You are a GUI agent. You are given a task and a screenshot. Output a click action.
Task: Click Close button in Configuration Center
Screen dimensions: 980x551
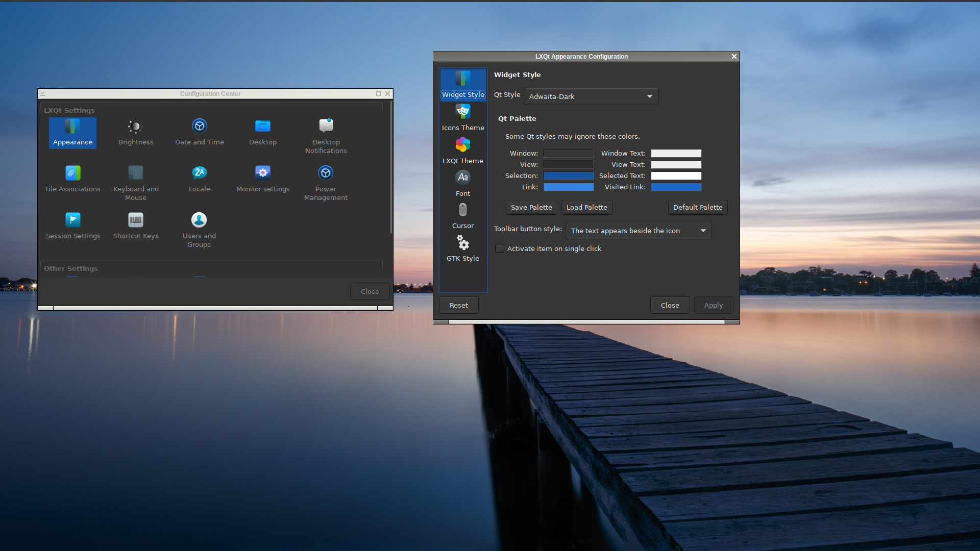coord(370,291)
